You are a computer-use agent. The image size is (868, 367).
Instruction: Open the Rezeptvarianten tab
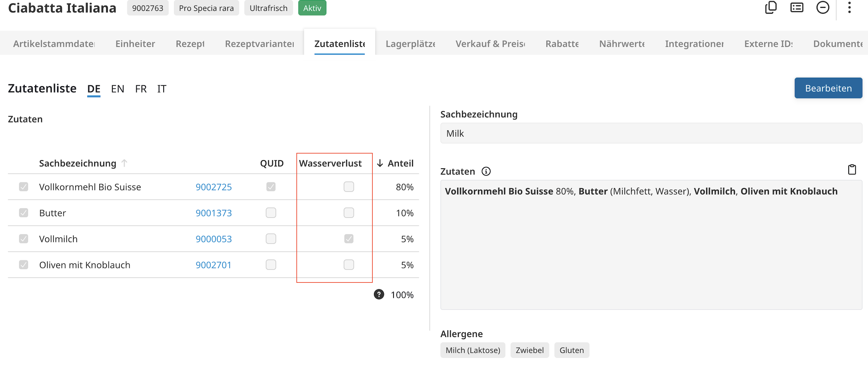coord(259,44)
